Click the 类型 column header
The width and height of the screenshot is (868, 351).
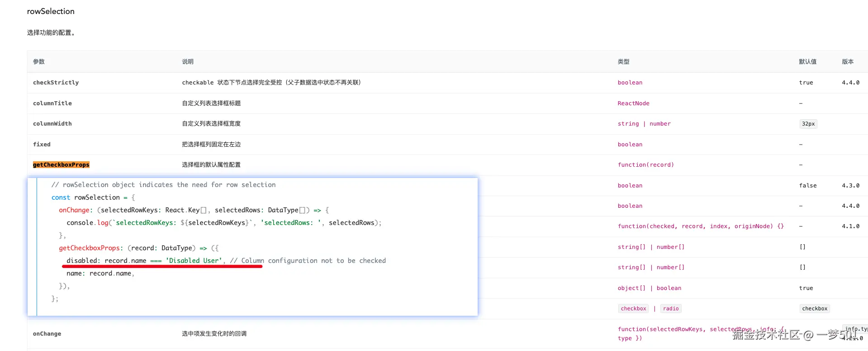click(623, 62)
